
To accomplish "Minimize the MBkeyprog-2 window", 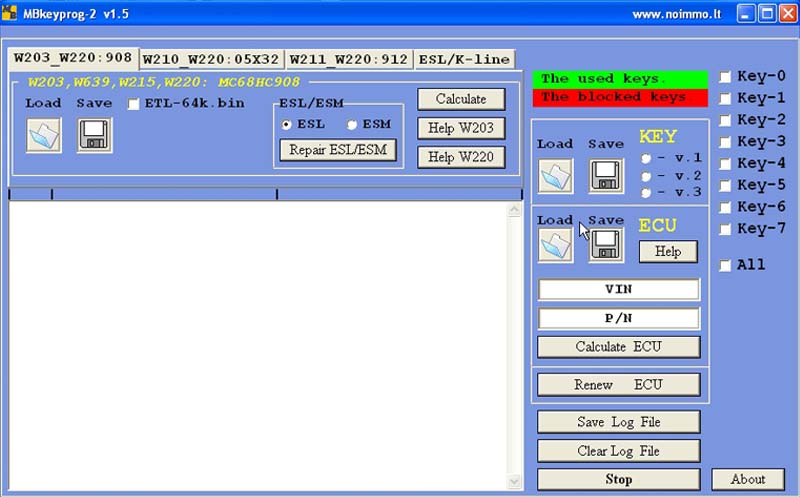I will pyautogui.click(x=745, y=14).
